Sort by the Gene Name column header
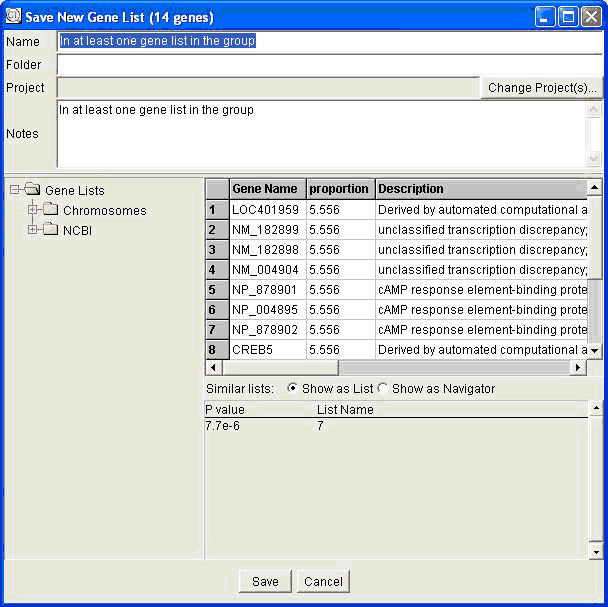 (x=266, y=188)
